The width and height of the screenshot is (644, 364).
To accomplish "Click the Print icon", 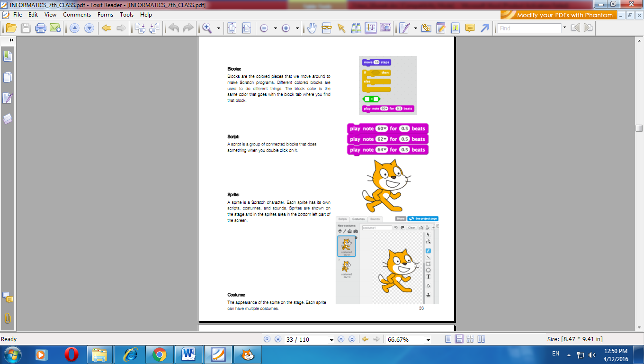I will coord(40,28).
